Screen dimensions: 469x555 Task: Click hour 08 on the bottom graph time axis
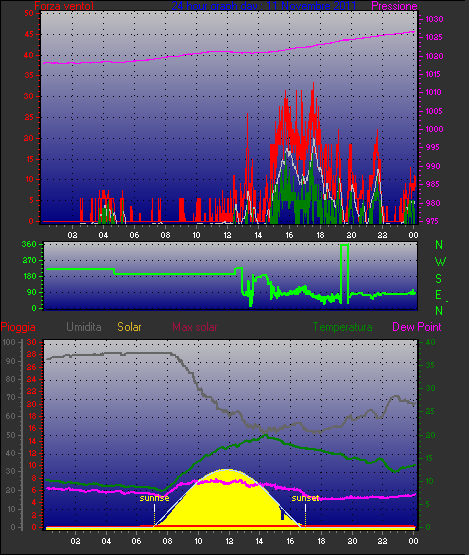pyautogui.click(x=167, y=541)
